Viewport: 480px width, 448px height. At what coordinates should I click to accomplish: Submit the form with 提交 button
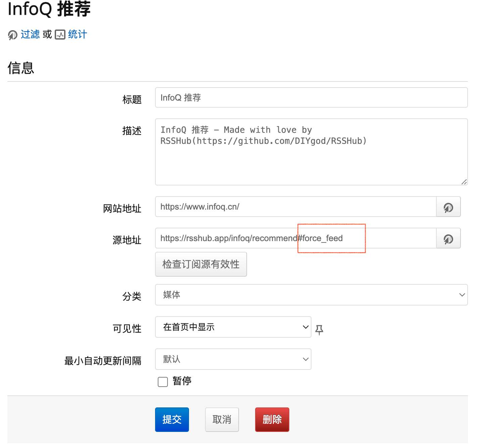tap(172, 419)
